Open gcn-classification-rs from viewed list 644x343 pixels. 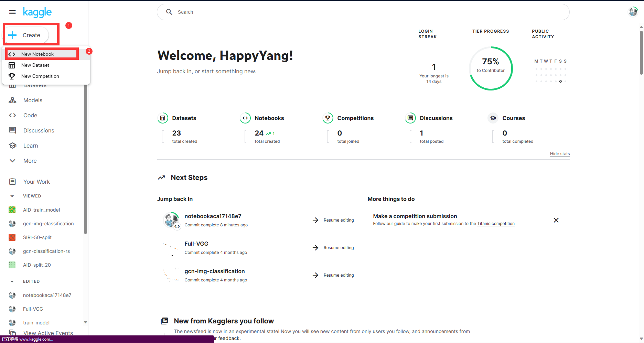pos(46,251)
